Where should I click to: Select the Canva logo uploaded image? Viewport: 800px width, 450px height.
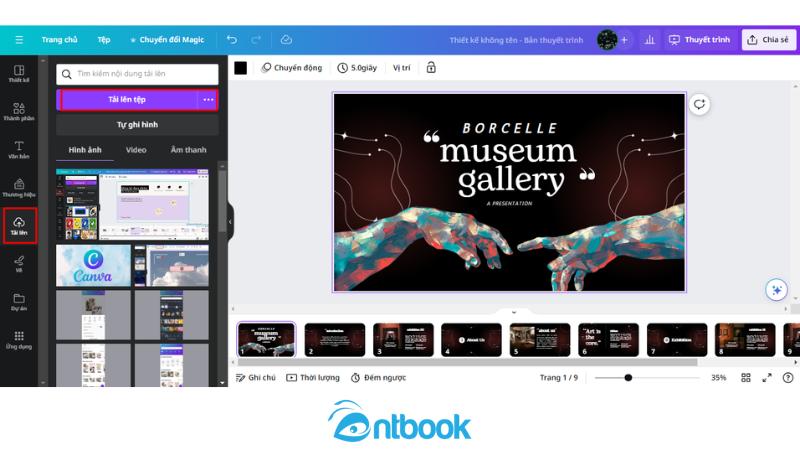point(93,265)
